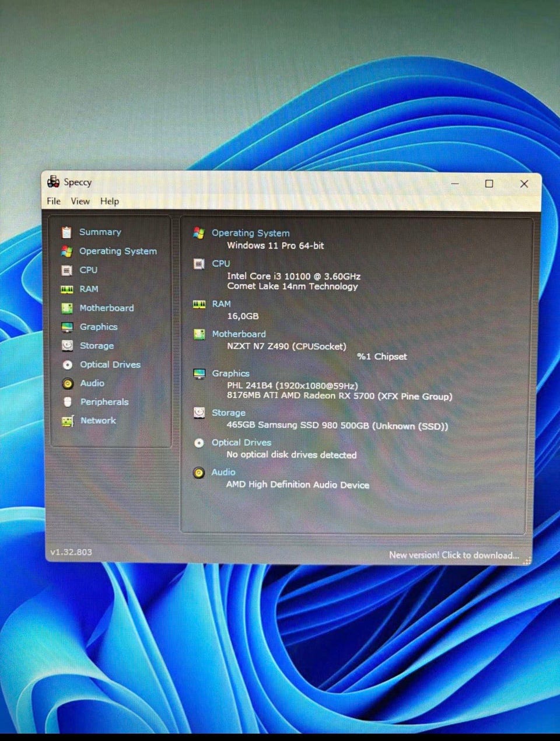Open the Summary clipboard icon in sidebar
This screenshot has width=560, height=741.
66,232
